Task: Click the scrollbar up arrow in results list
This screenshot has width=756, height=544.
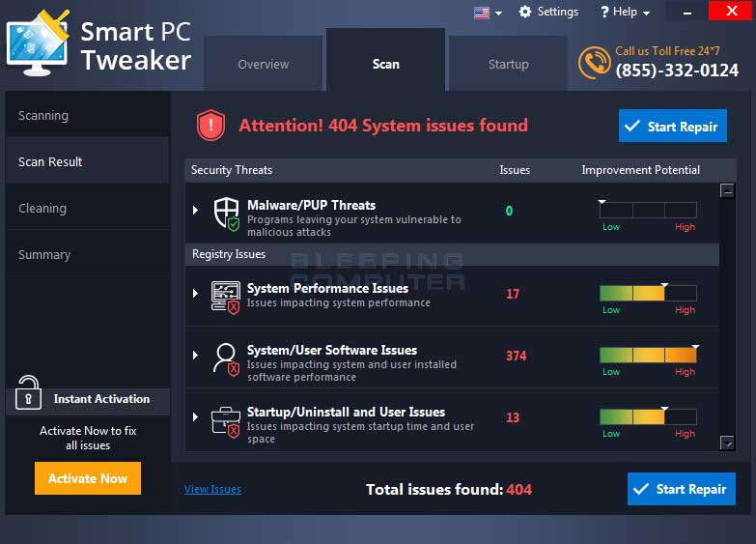Action: pos(727,190)
